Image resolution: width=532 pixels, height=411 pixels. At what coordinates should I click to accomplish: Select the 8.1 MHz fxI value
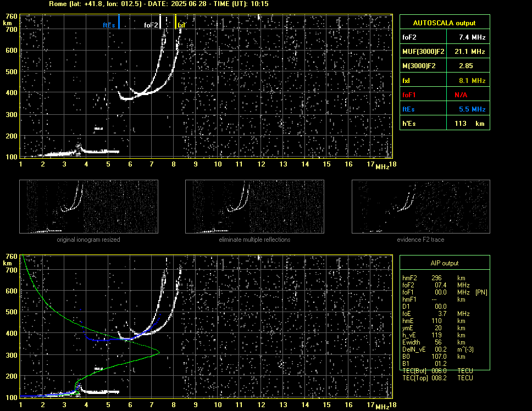coord(472,81)
